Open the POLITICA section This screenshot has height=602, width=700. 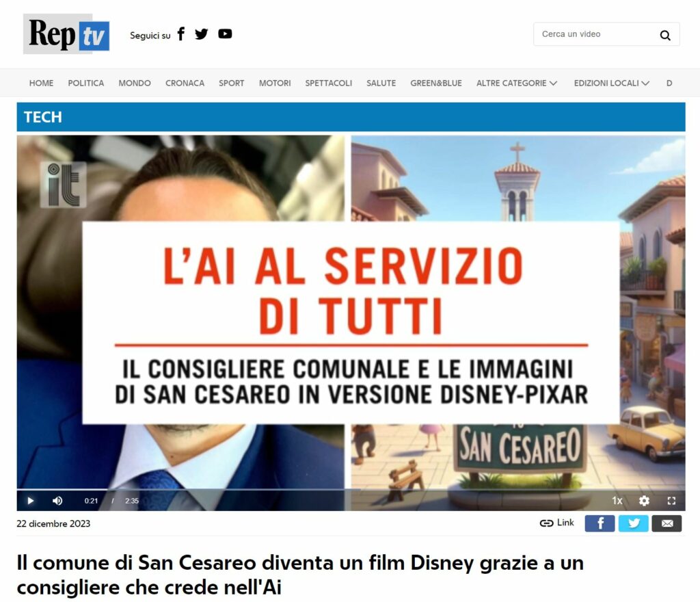pyautogui.click(x=85, y=83)
